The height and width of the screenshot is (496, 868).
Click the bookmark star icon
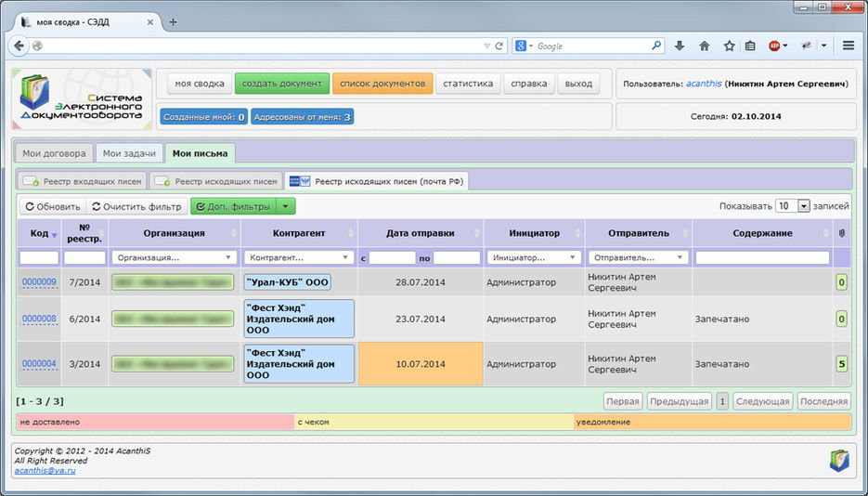click(x=729, y=46)
